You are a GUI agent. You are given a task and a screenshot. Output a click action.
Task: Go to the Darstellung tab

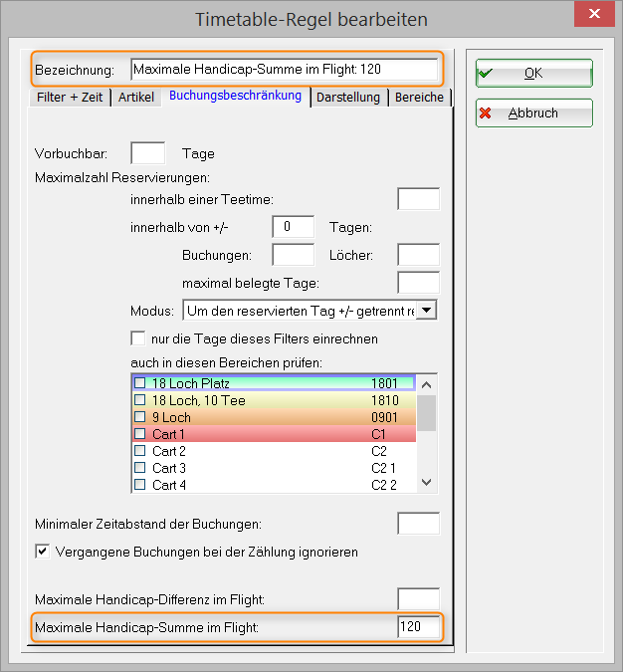tap(348, 98)
